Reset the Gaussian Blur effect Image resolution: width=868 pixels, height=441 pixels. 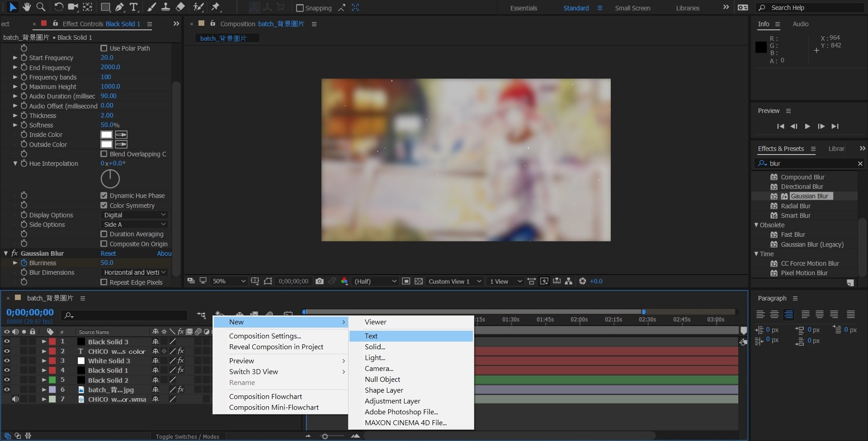(108, 253)
